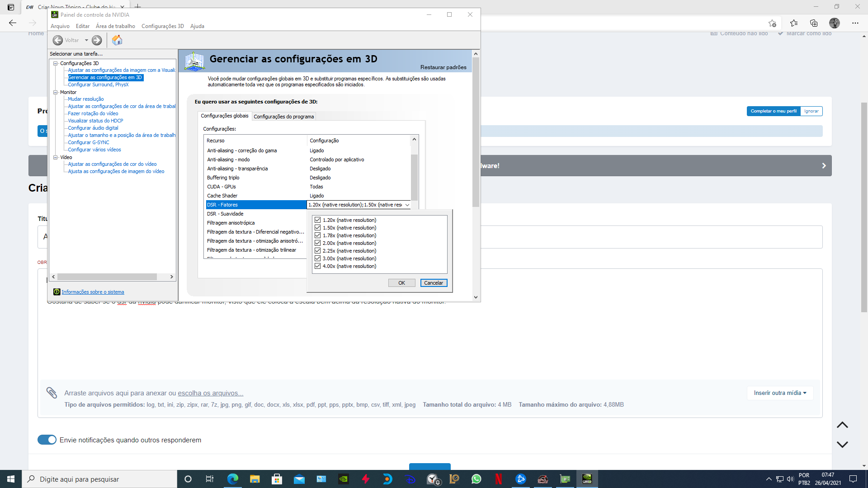Collapse the Monitor tree node
This screenshot has height=488, width=868.
point(56,92)
